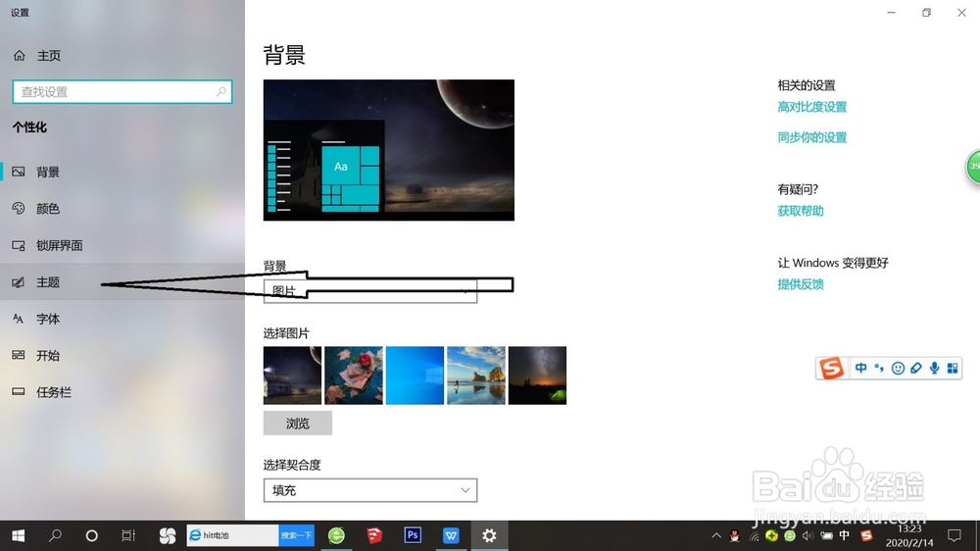Open the 高对比度设置 link
Screen dimensions: 980x551
811,107
